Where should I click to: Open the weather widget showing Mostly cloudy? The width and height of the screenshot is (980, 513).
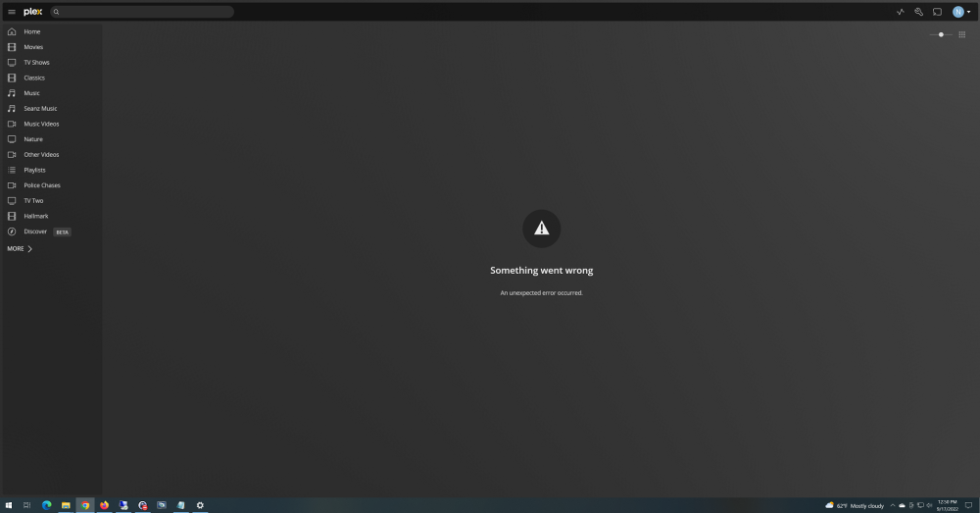click(855, 505)
